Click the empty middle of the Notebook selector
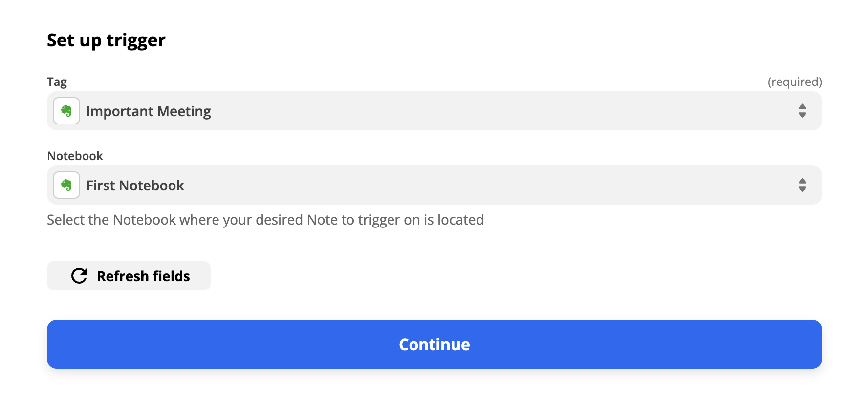This screenshot has height=413, width=868. click(489, 185)
